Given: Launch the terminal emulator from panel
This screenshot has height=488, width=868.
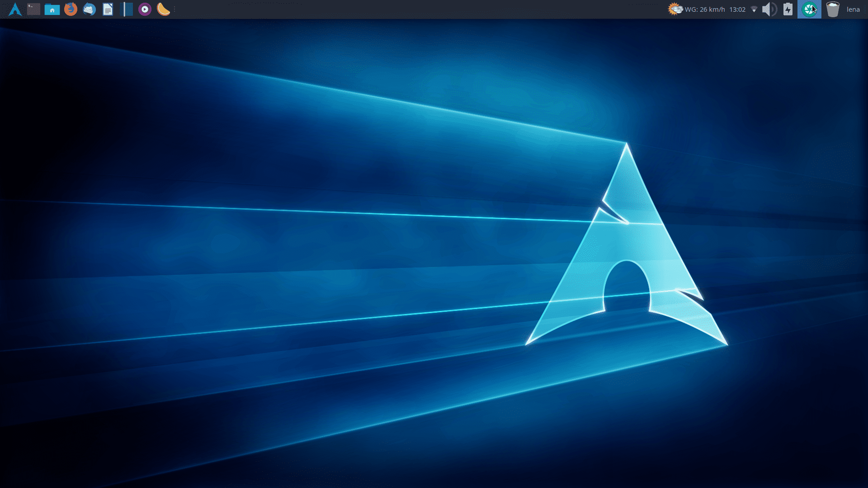Looking at the screenshot, I should (x=33, y=9).
